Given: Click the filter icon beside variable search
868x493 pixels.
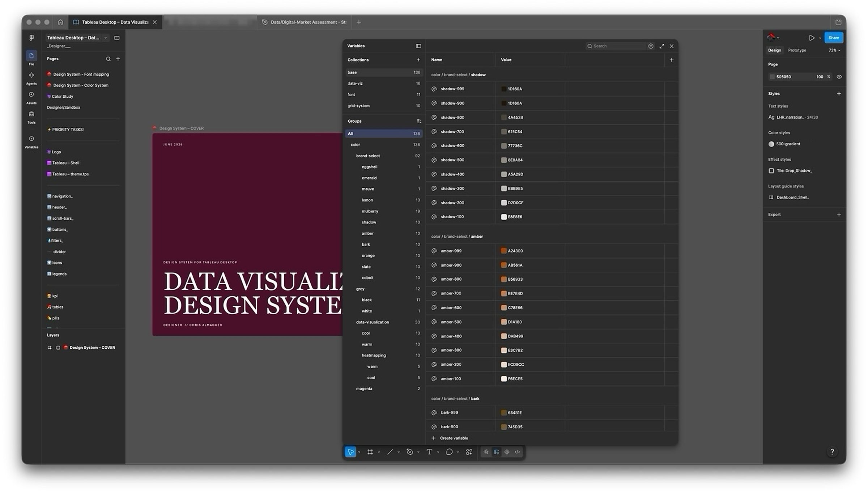Looking at the screenshot, I should pos(651,46).
